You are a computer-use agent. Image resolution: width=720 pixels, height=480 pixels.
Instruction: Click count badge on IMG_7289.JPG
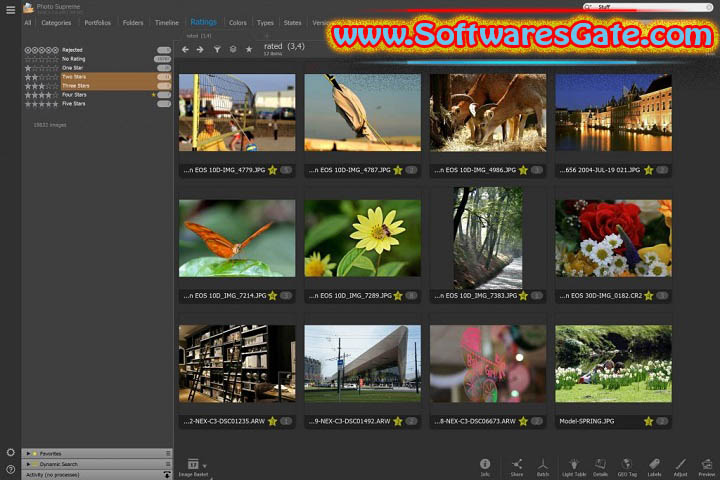pos(411,295)
